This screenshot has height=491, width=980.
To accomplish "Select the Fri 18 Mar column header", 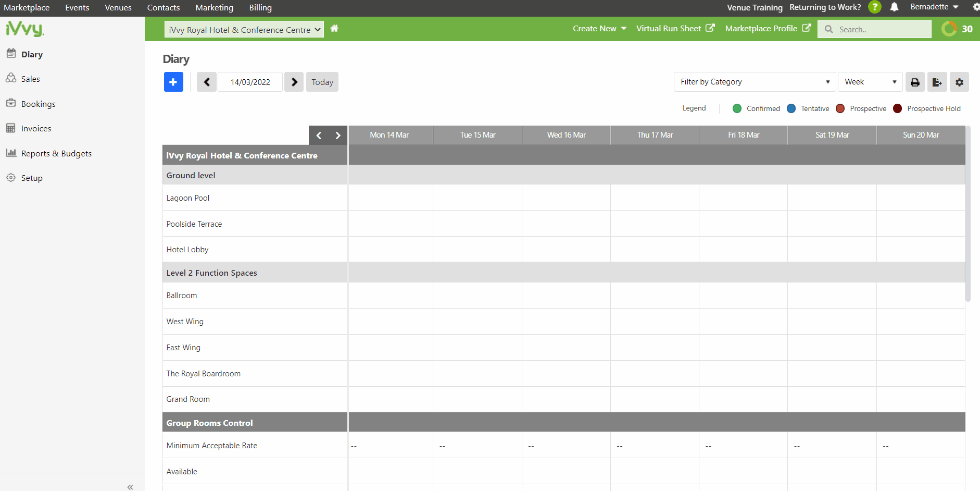I will tap(743, 135).
